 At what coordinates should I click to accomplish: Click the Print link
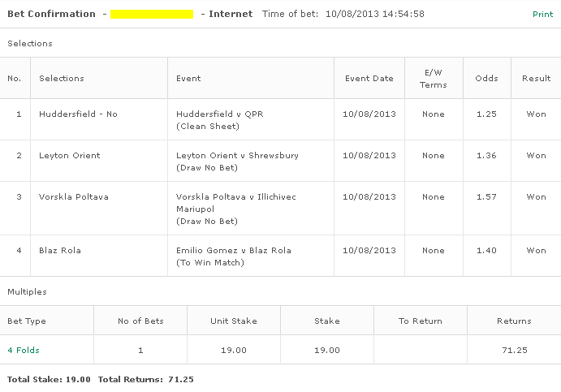pos(542,15)
